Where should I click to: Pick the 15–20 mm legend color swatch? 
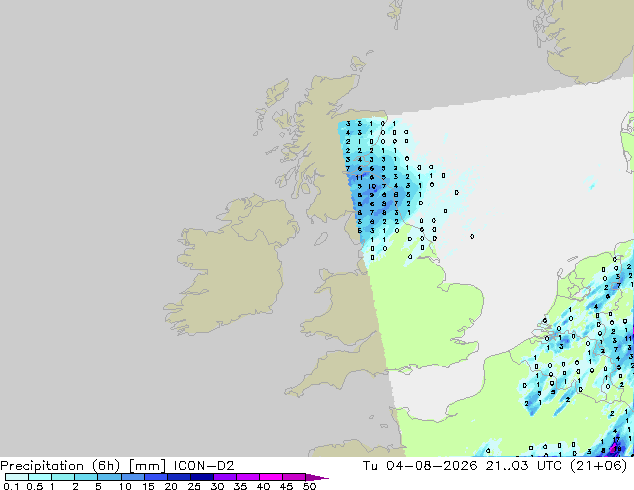[x=156, y=477]
